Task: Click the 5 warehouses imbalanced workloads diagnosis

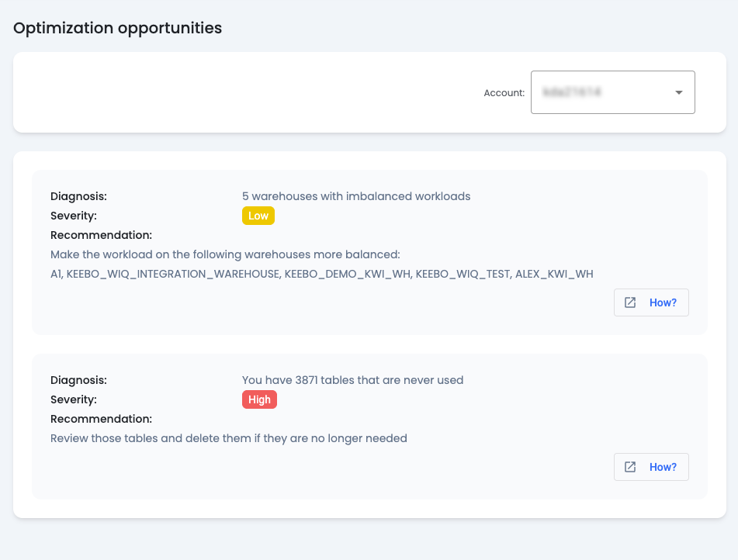Action: click(355, 196)
